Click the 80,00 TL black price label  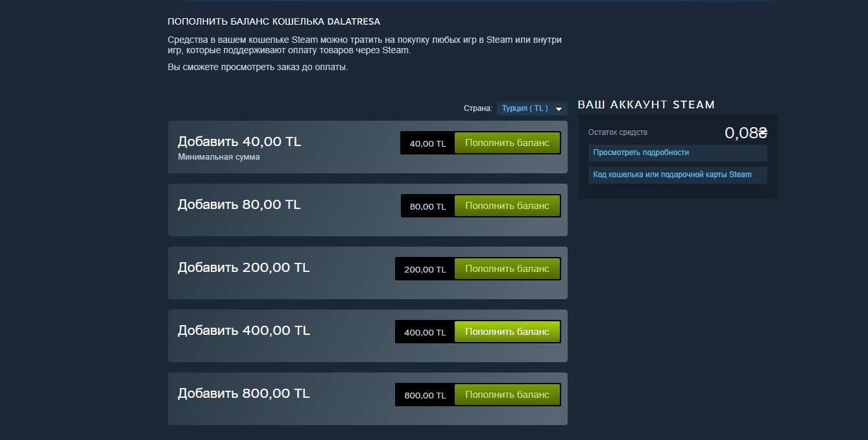428,206
